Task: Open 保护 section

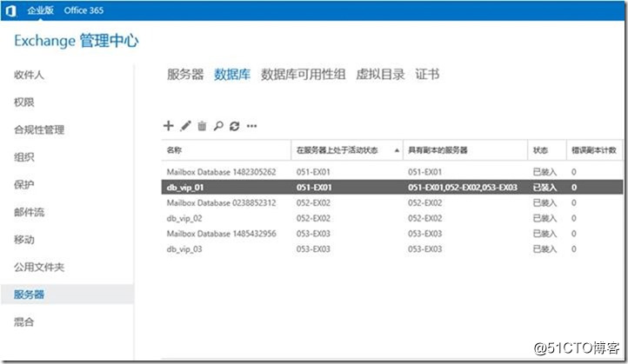Action: [24, 185]
